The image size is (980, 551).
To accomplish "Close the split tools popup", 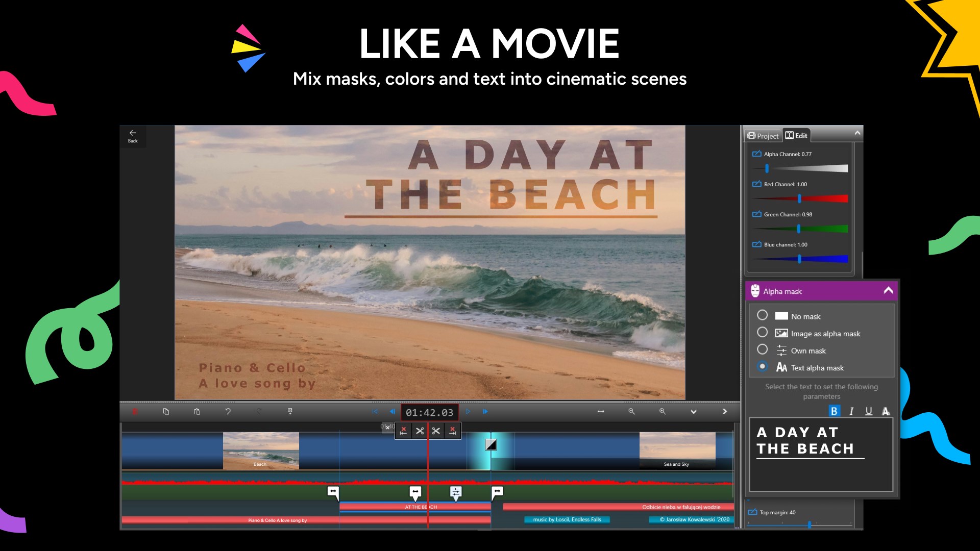I will tap(387, 428).
